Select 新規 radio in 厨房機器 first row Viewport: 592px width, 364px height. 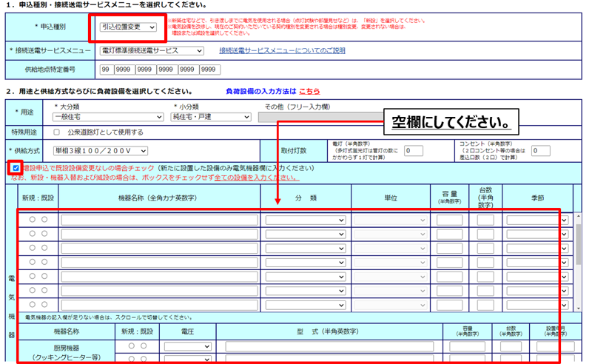(x=132, y=346)
